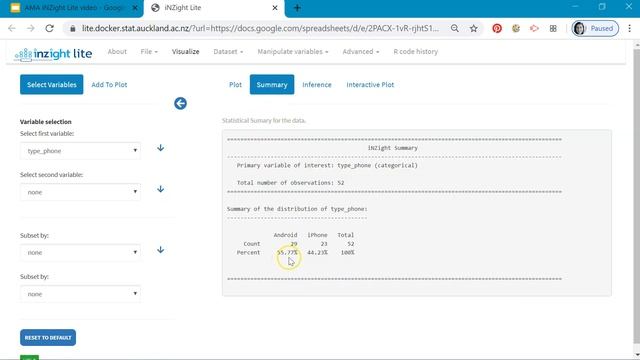Viewport: 640px width, 360px height.
Task: Switch to the Plot tab
Action: 235,84
